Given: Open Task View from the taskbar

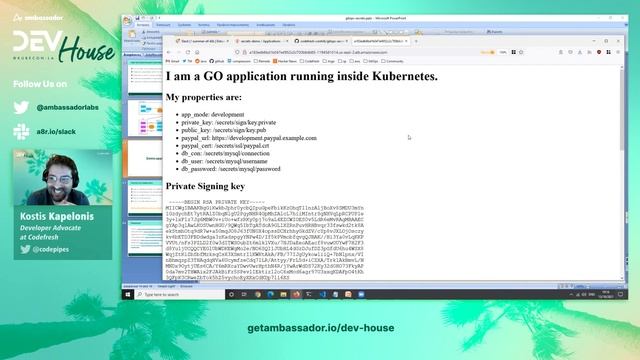Looking at the screenshot, I should (244, 294).
